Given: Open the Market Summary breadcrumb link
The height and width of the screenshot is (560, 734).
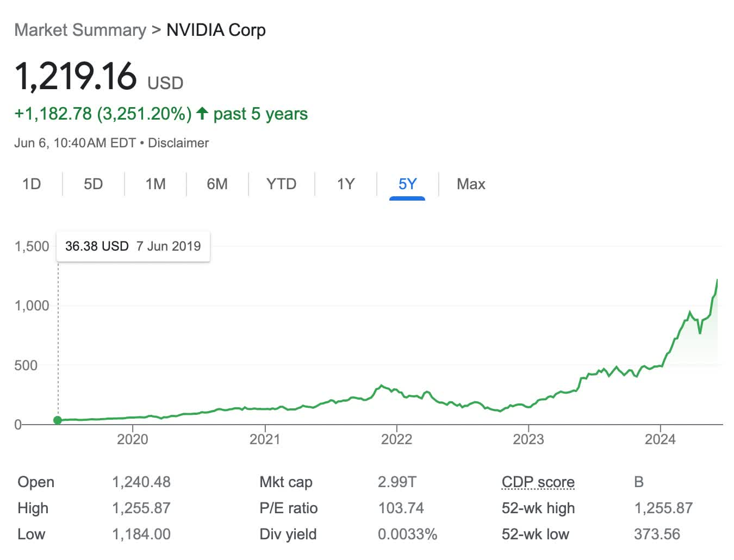Looking at the screenshot, I should pyautogui.click(x=80, y=30).
